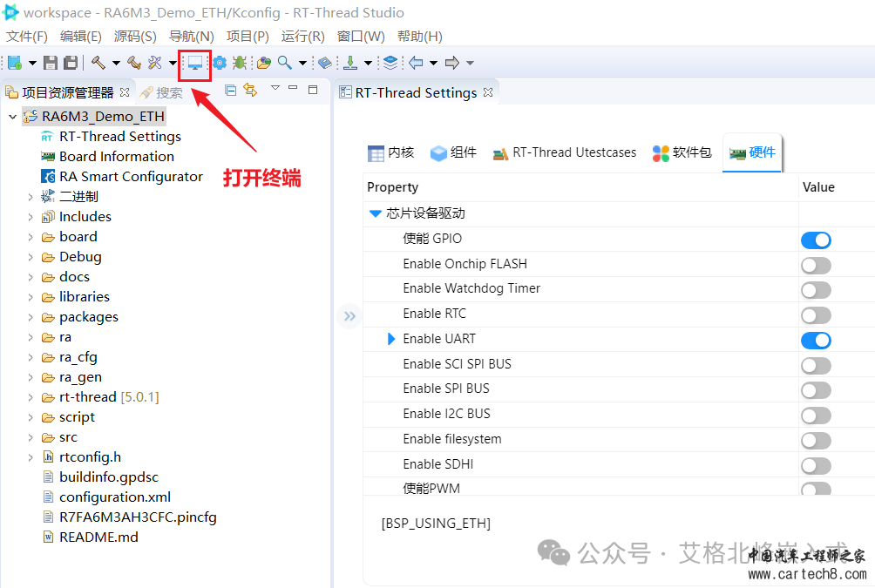Click the New project toolbar icon
The image size is (875, 588).
tap(15, 63)
